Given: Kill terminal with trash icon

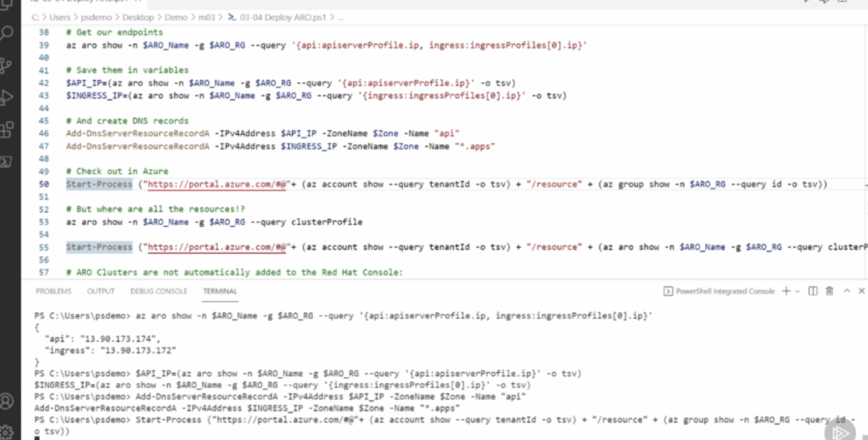Looking at the screenshot, I should 829,291.
